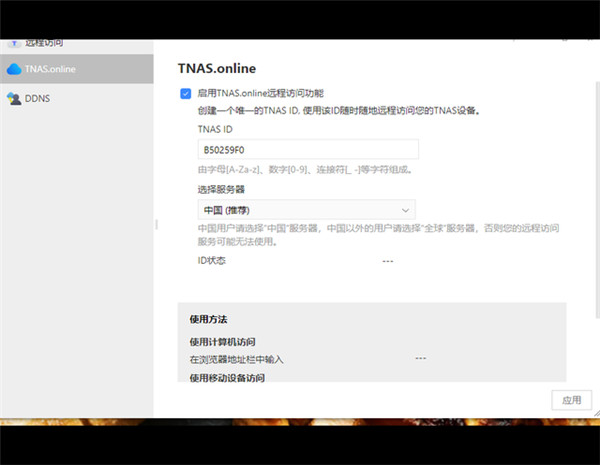Click the 应用 apply button
Image resolution: width=600 pixels, height=465 pixels.
571,399
